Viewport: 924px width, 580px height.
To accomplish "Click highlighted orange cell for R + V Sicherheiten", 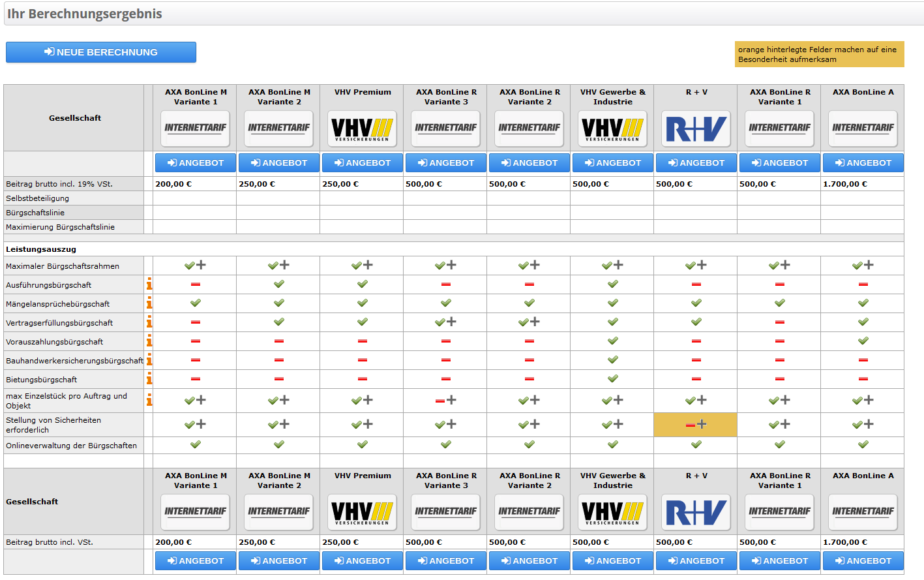I will click(695, 424).
